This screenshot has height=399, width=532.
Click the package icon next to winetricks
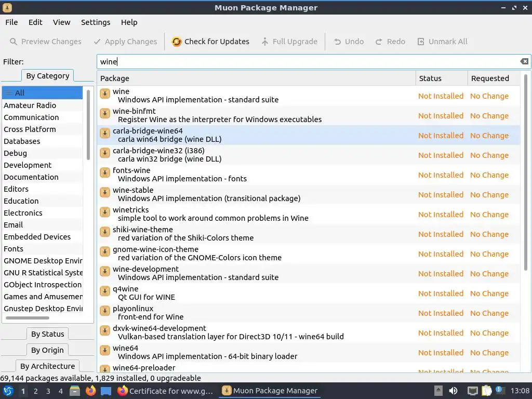[x=105, y=212]
